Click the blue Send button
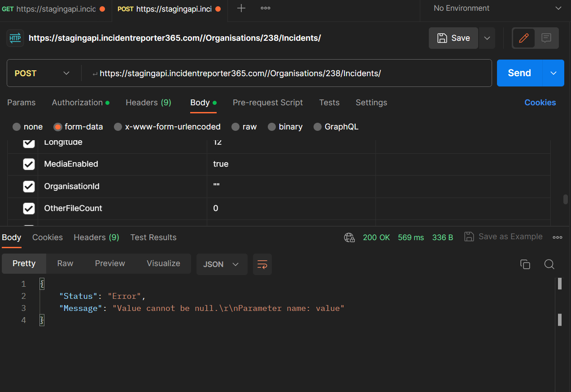This screenshot has width=571, height=392. click(x=519, y=73)
